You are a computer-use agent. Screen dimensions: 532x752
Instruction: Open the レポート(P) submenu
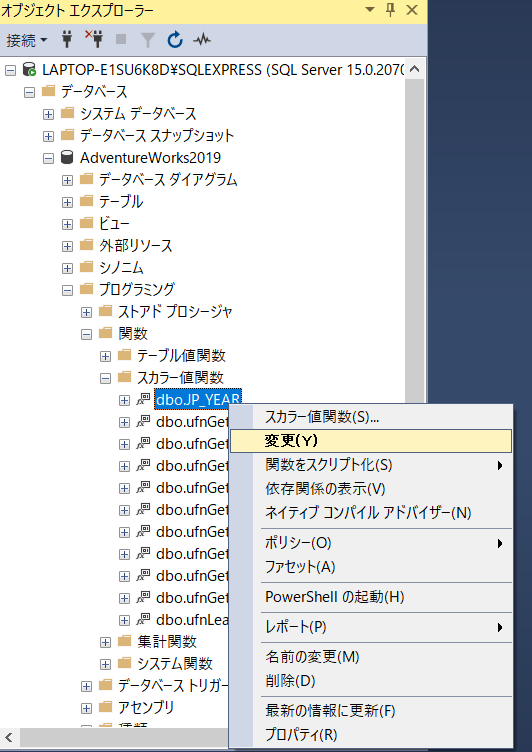(371, 627)
